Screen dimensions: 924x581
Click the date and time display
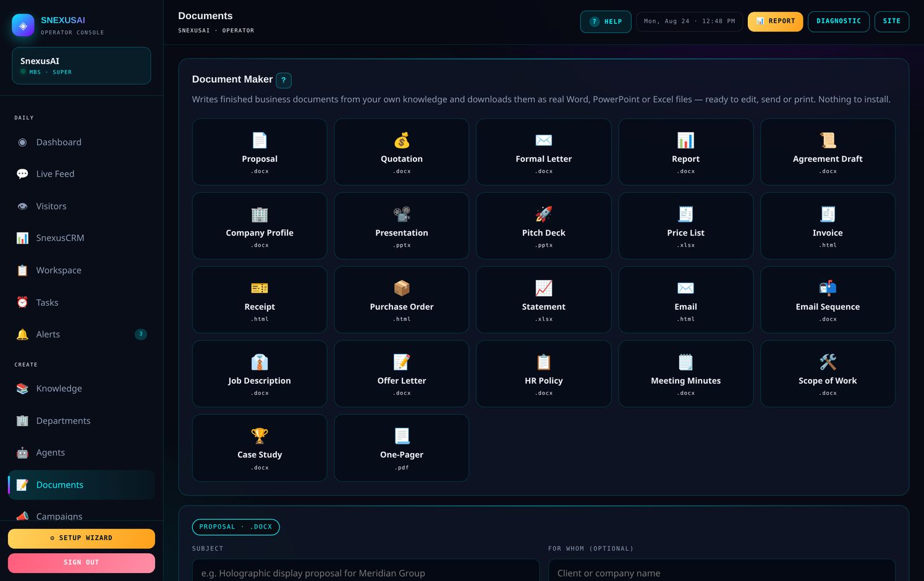pos(690,22)
